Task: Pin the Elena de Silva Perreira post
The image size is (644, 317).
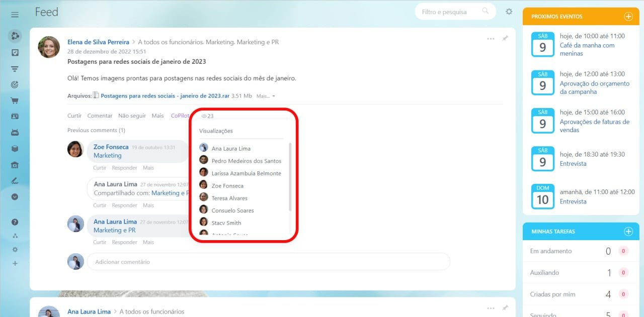Action: (506, 38)
